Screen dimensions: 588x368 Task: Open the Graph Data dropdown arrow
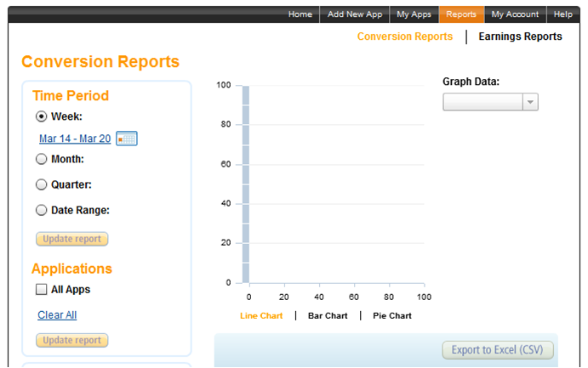coord(530,102)
